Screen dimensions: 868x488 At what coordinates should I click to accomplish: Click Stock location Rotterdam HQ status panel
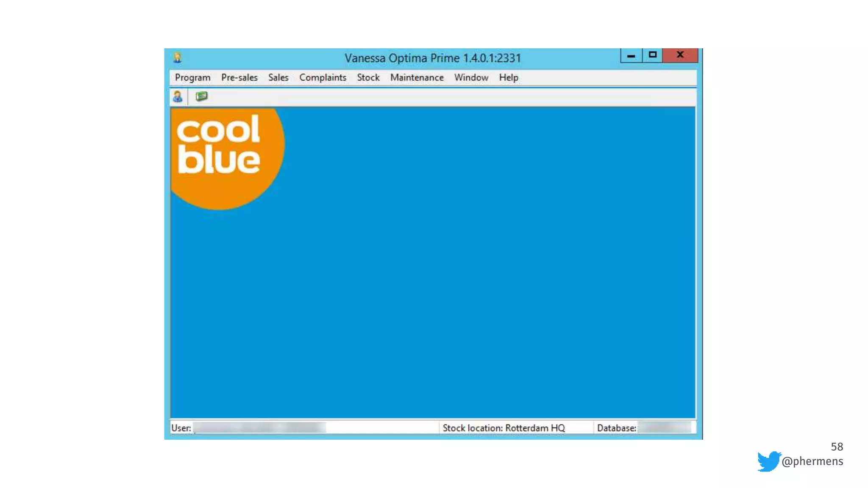pos(504,428)
